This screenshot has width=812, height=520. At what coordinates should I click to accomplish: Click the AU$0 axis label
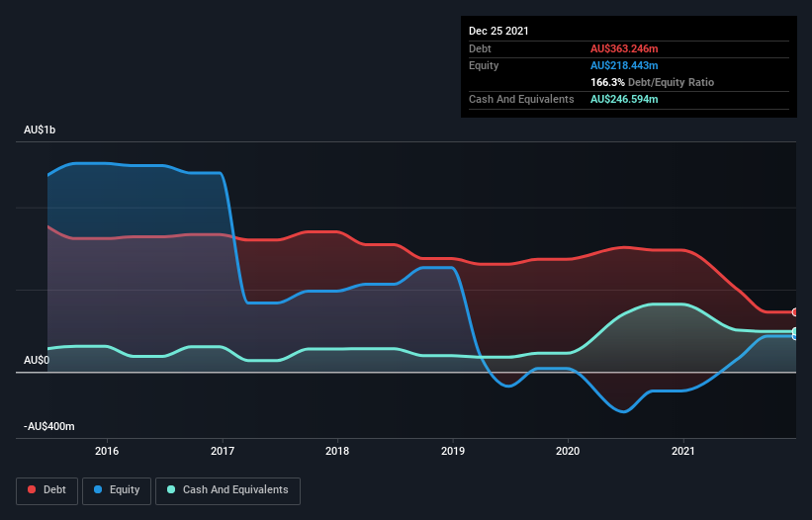pos(37,360)
